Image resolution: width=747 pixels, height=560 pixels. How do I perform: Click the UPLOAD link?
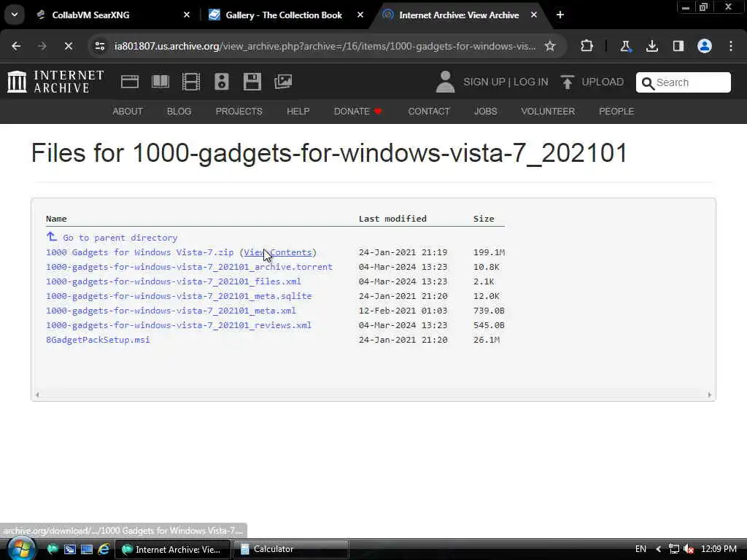(x=592, y=82)
